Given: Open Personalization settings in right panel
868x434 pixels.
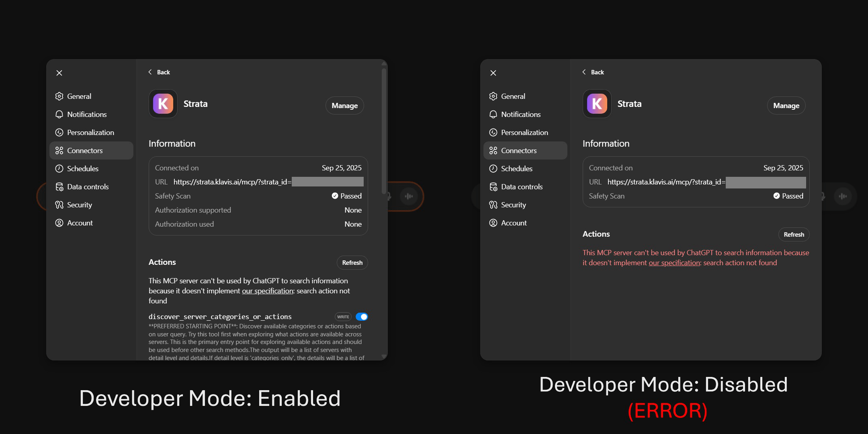Looking at the screenshot, I should coord(524,133).
